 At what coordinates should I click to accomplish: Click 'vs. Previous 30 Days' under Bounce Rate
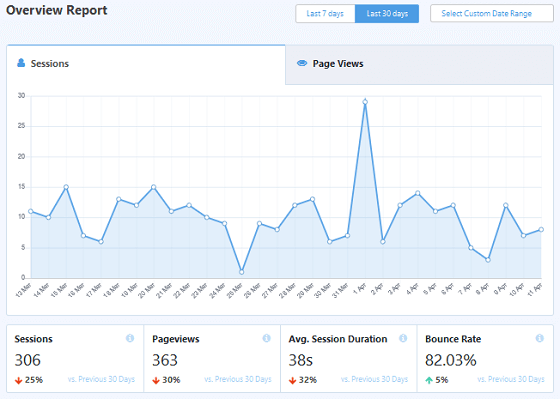(x=511, y=379)
